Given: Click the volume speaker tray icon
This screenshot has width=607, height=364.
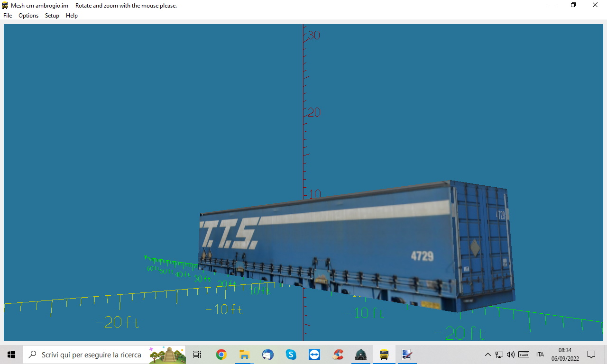Looking at the screenshot, I should (511, 355).
